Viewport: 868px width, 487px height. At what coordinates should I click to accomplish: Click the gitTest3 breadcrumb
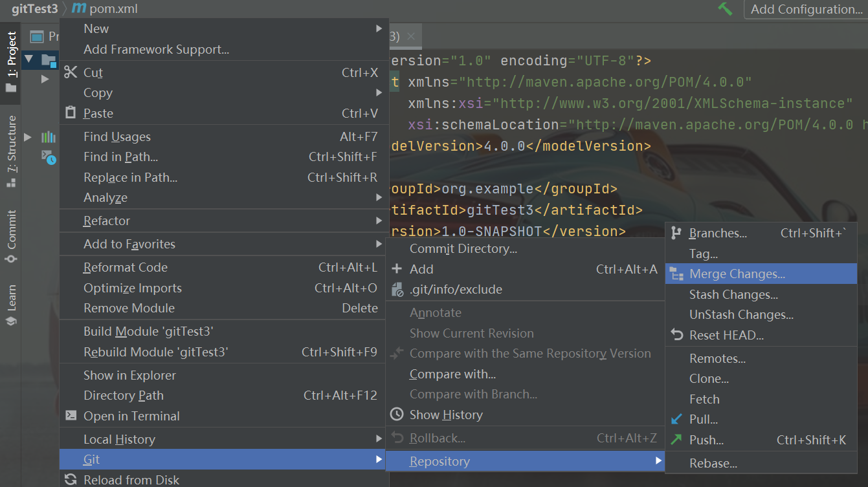click(34, 9)
